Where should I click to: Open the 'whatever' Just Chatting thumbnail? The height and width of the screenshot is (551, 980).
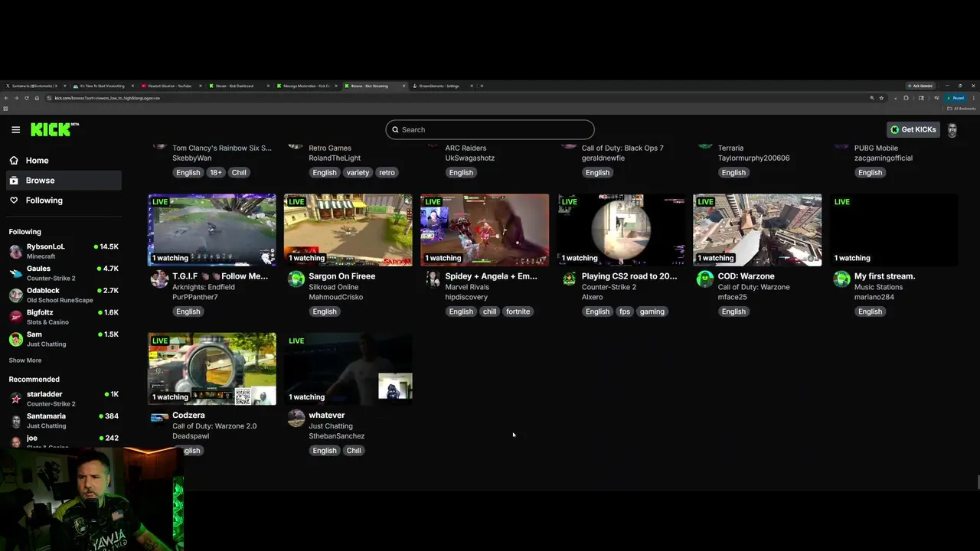tap(348, 369)
